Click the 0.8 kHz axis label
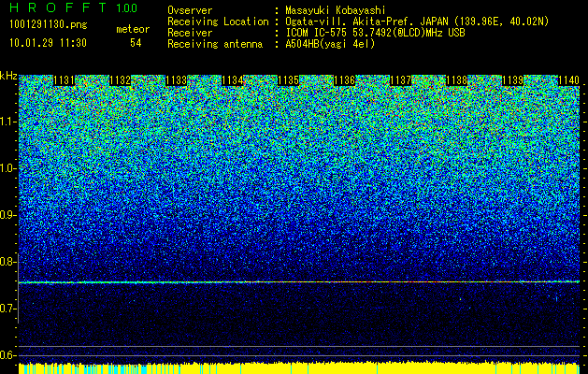 point(7,262)
